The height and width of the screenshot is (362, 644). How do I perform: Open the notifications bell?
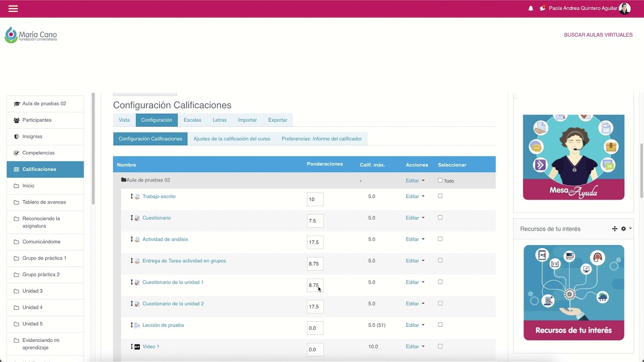click(x=531, y=9)
